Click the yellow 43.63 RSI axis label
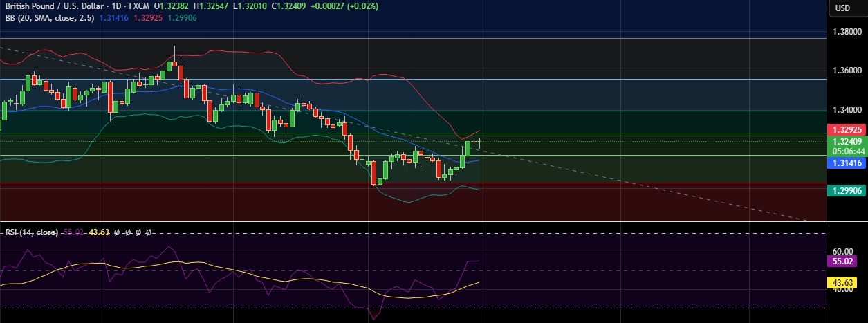Image resolution: width=868 pixels, height=323 pixels. point(843,282)
